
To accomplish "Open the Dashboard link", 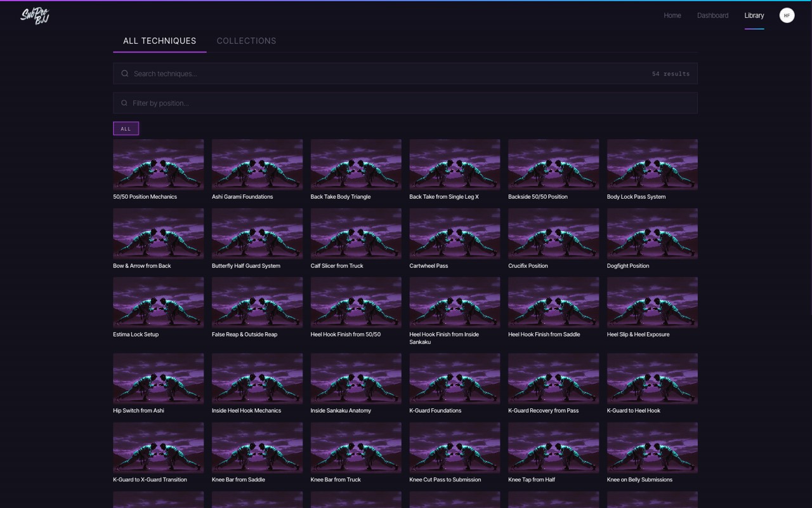I will tap(712, 15).
